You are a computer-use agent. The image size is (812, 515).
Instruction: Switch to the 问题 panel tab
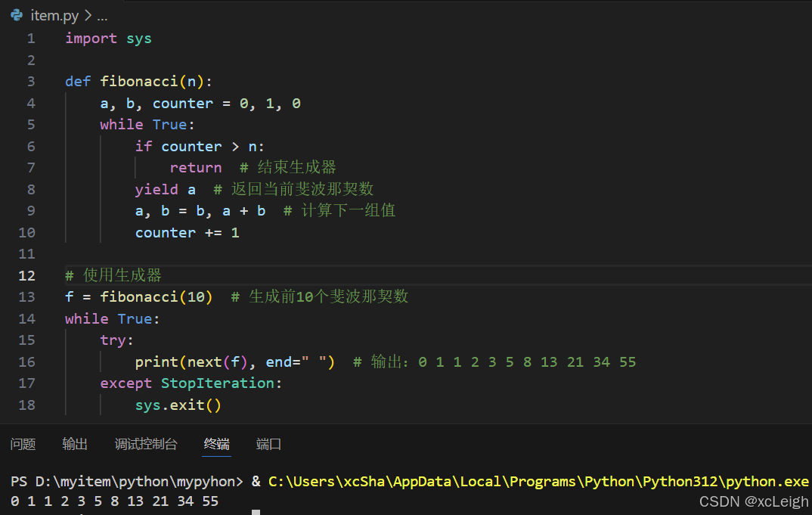(23, 444)
